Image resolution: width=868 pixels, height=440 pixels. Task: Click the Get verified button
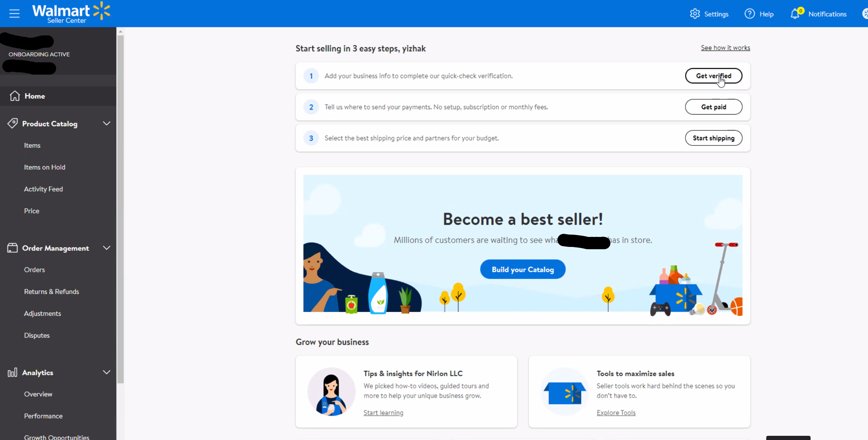pyautogui.click(x=713, y=76)
